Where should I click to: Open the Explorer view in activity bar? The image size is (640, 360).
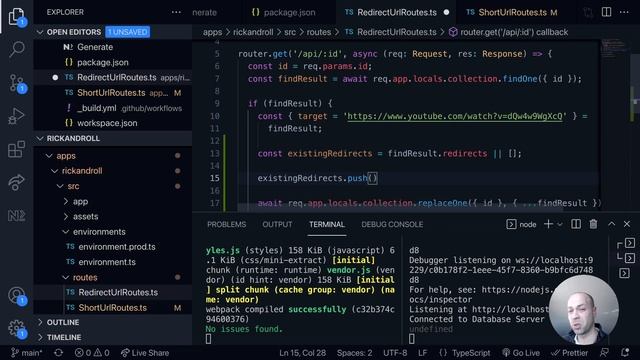16,16
